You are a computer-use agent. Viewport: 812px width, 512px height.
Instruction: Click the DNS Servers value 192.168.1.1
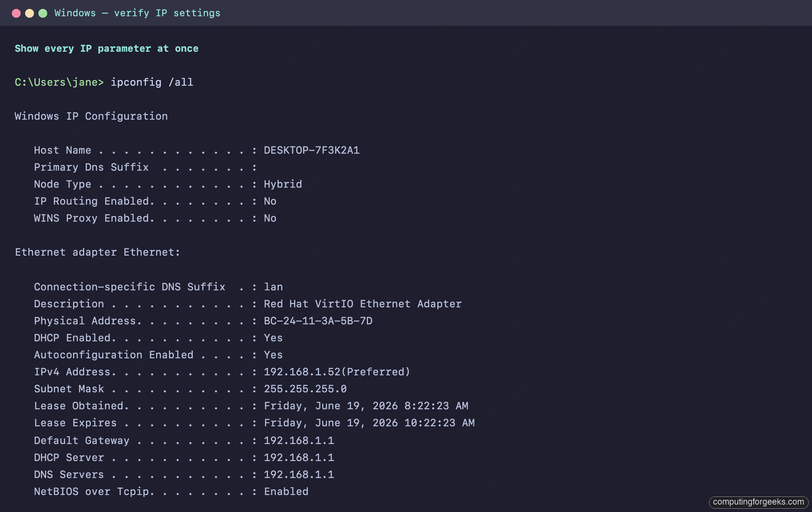[x=299, y=475]
